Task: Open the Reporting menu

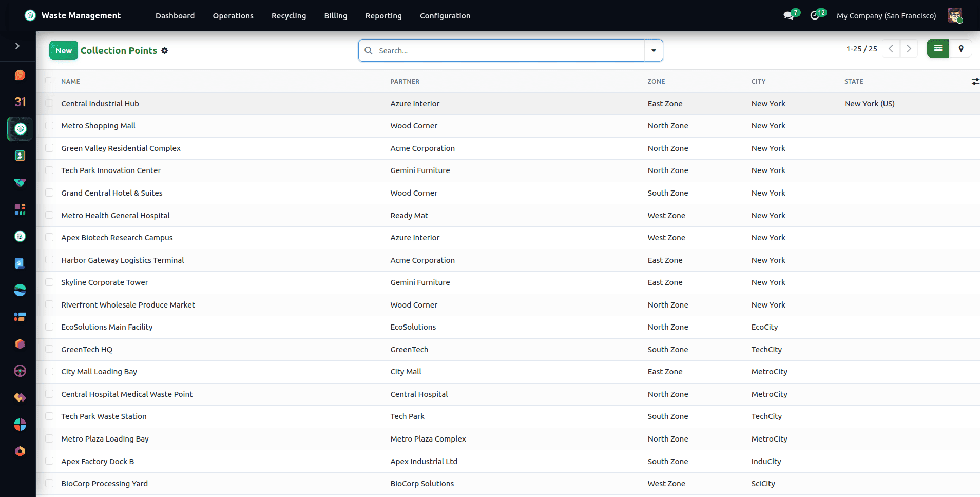Action: pyautogui.click(x=383, y=16)
